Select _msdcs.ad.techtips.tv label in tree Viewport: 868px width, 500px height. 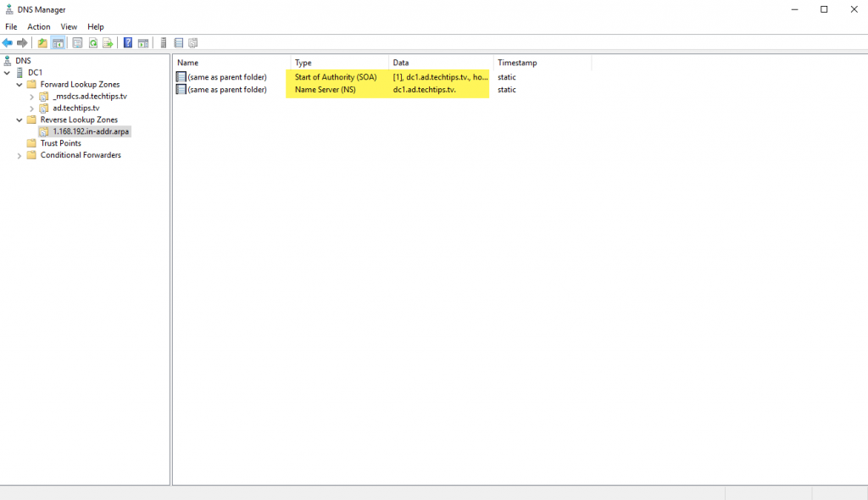[x=90, y=97]
